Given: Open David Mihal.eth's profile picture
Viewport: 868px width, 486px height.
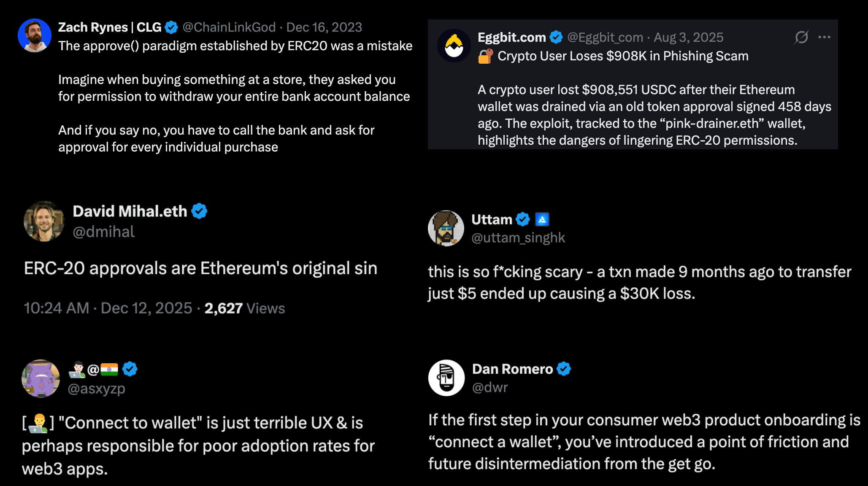Looking at the screenshot, I should (44, 221).
